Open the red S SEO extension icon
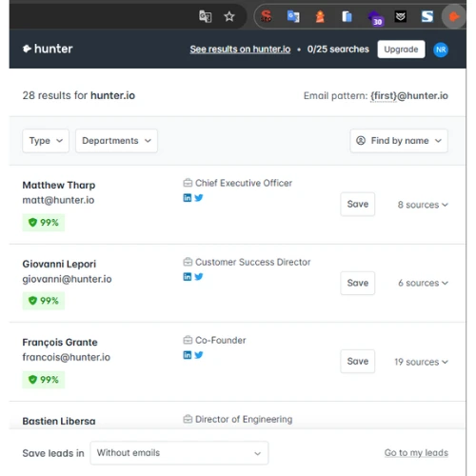Screen dimensions: 476x476 [x=266, y=16]
